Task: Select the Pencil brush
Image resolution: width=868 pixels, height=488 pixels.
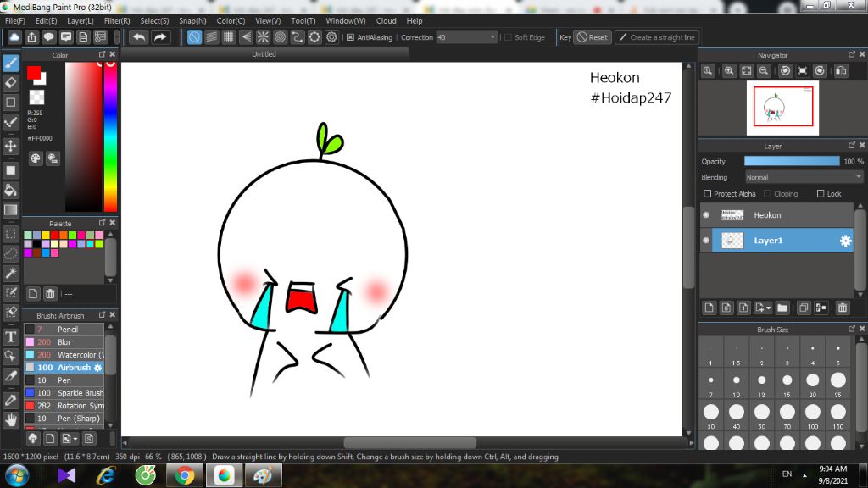Action: (x=64, y=330)
